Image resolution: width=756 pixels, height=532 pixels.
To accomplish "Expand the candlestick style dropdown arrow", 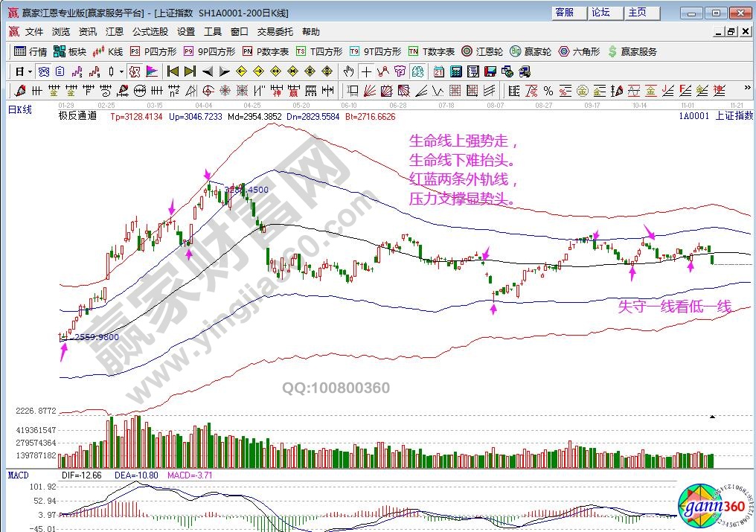I will (121, 71).
